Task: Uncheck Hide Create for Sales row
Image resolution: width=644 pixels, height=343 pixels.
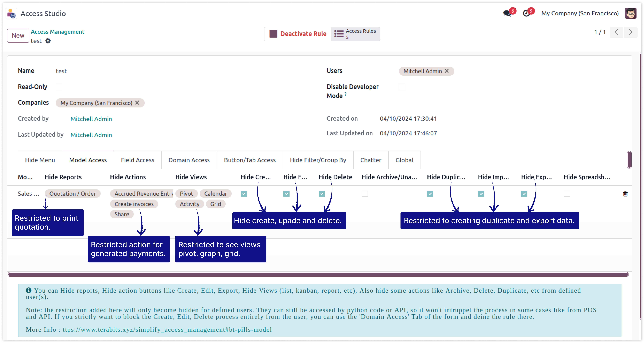Action: (244, 194)
